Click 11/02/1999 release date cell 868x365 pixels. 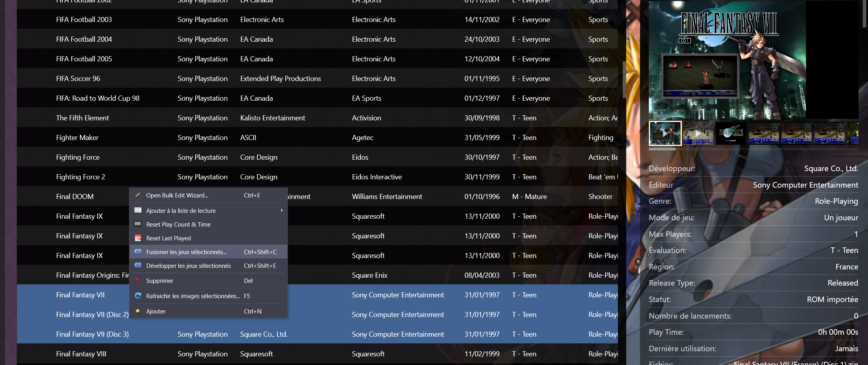tap(482, 354)
